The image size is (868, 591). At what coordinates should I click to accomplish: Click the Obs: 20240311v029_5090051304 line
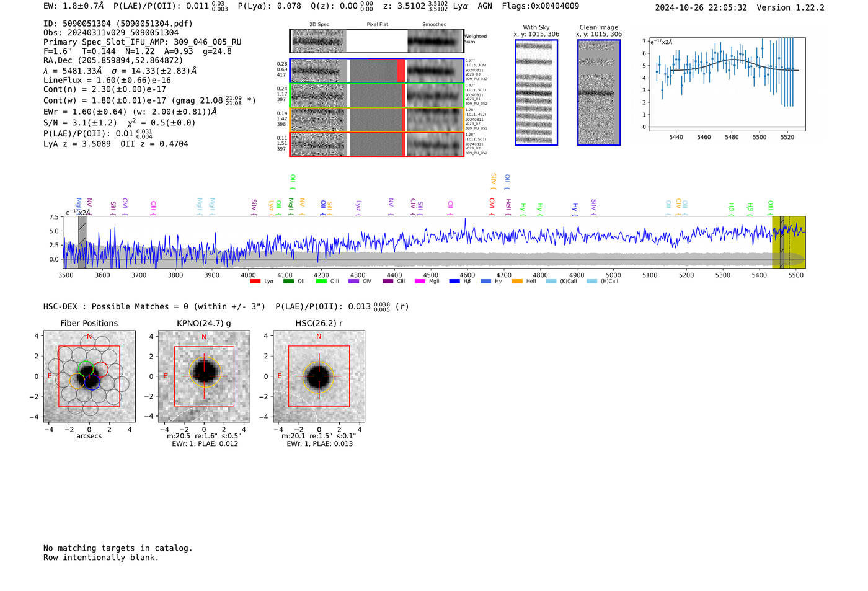click(111, 33)
